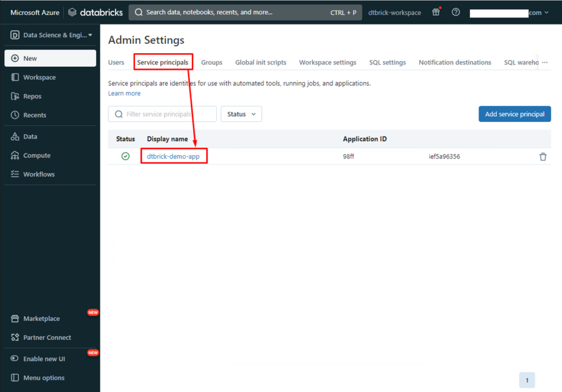Focus the global search data and notebooks box
The height and width of the screenshot is (392, 562).
pyautogui.click(x=245, y=13)
